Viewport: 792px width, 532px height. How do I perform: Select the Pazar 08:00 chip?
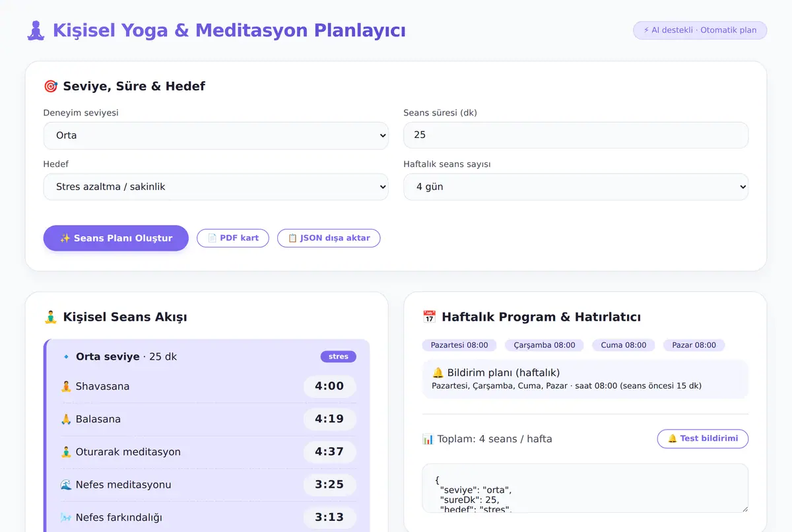[694, 345]
